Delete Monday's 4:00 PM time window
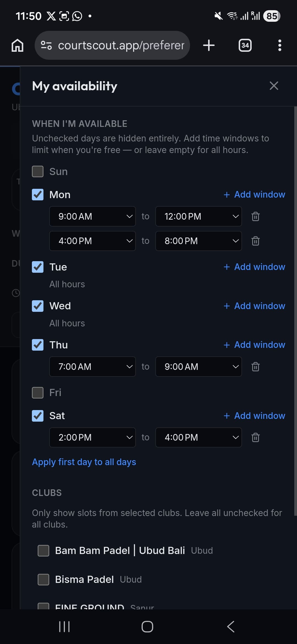This screenshot has width=297, height=644. [x=255, y=241]
